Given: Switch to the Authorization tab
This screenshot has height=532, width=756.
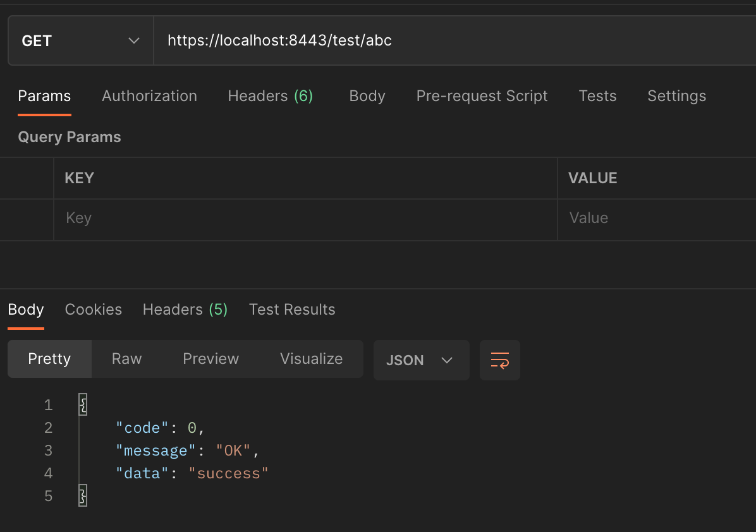Looking at the screenshot, I should pos(149,96).
